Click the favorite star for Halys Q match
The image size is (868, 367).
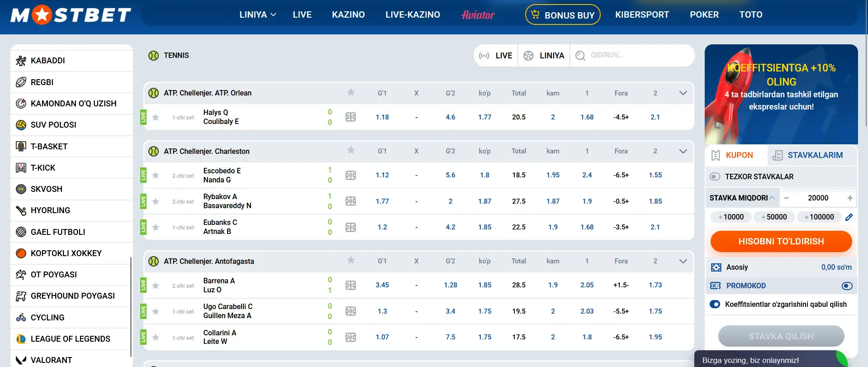coord(156,118)
